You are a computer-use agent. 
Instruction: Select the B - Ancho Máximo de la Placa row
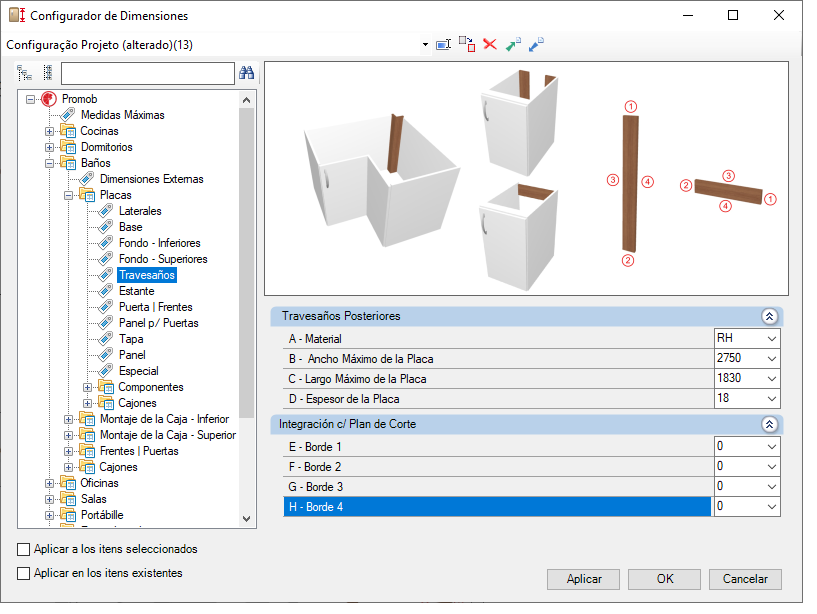coord(498,359)
